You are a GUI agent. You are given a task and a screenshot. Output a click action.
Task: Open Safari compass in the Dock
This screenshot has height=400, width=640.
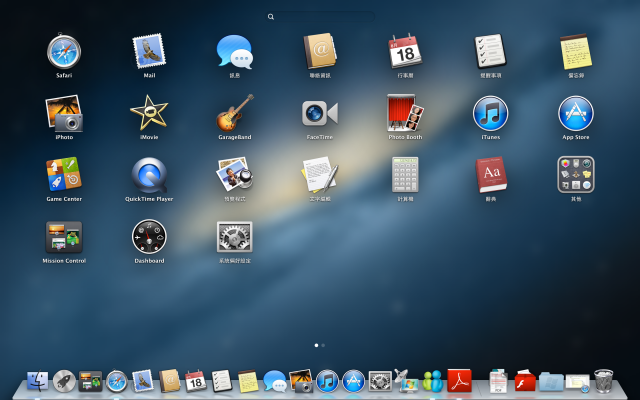[117, 381]
